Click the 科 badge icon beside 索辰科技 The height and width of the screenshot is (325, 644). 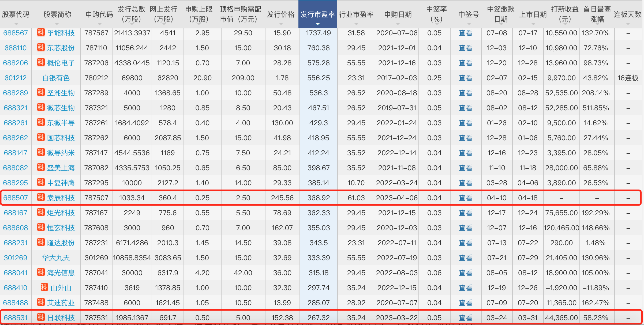tap(41, 198)
